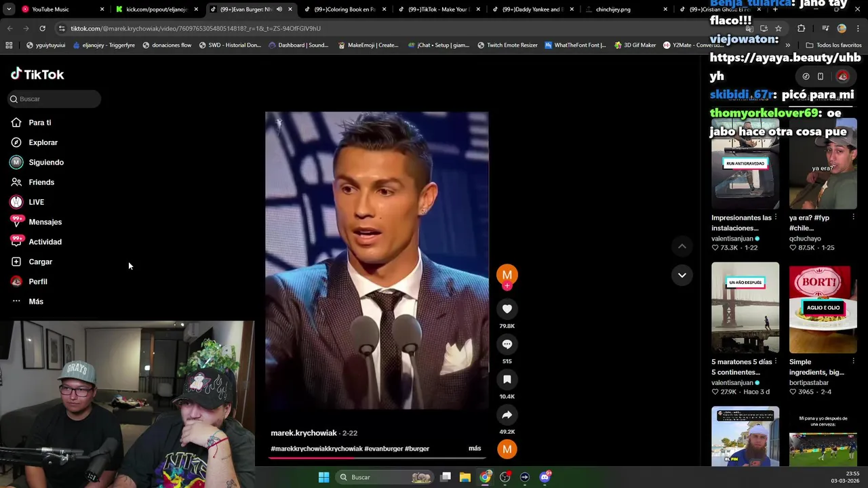Seek on the video progress bar

[x=376, y=458]
